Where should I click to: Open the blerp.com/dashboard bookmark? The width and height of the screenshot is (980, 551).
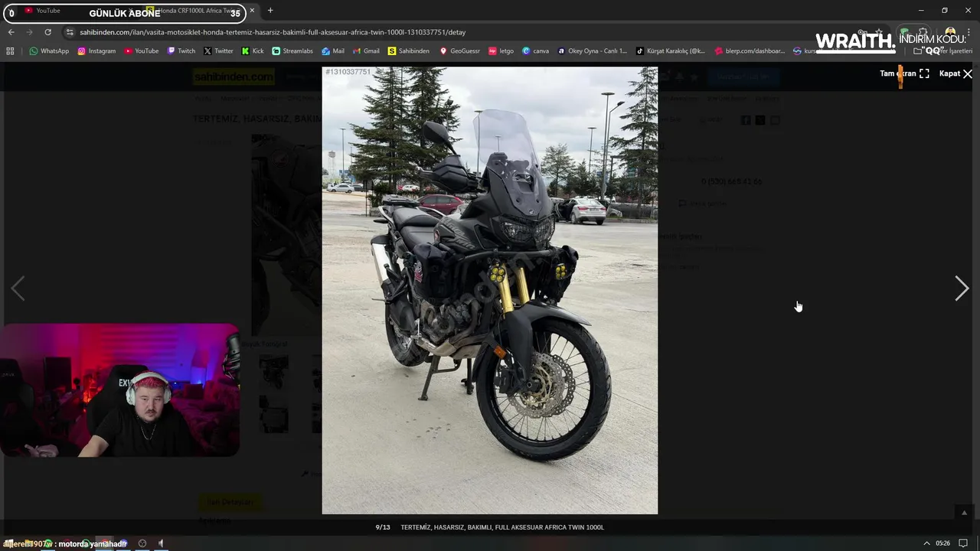pos(750,51)
